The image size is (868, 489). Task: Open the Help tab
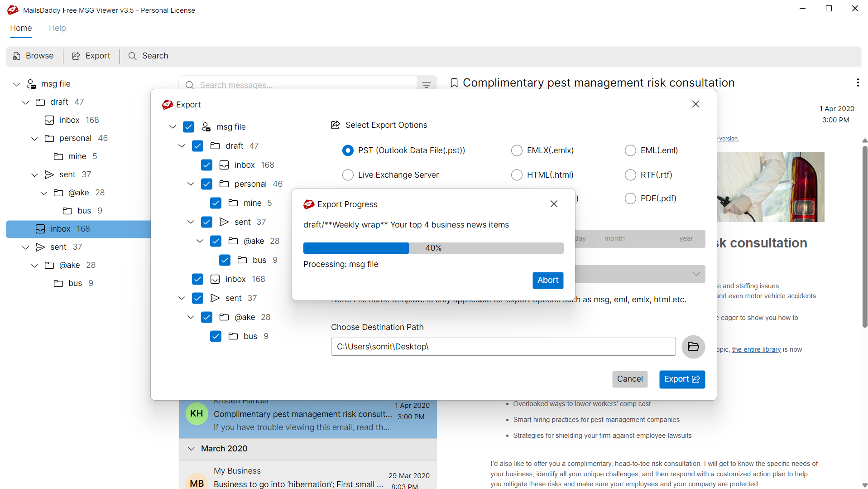point(57,28)
